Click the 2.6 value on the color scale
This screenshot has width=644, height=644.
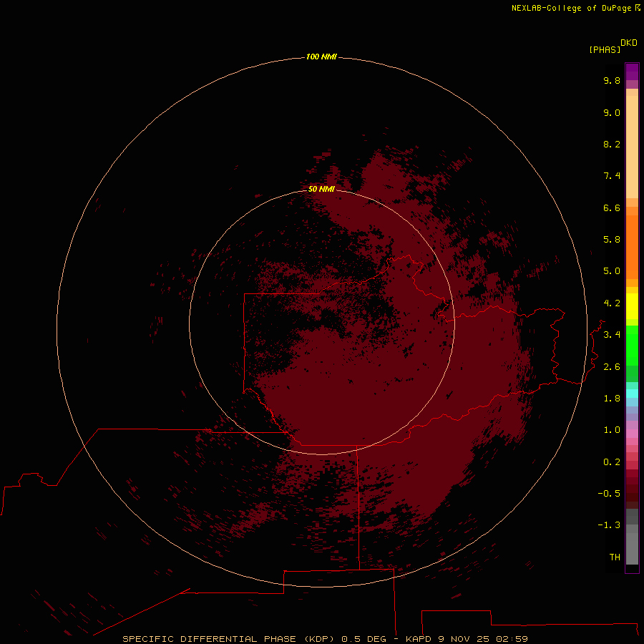[x=612, y=367]
